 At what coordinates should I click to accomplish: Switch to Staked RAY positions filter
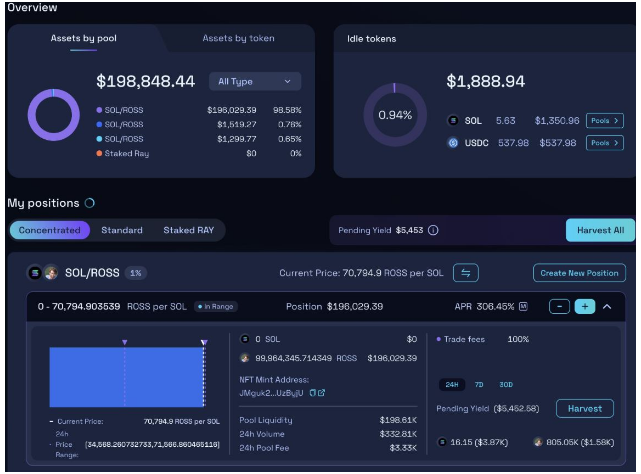pos(188,230)
